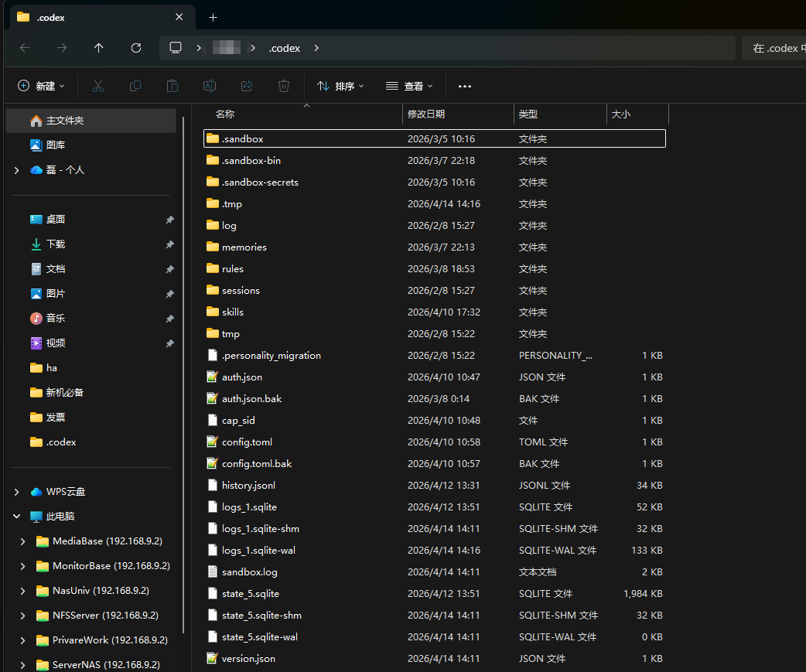Image resolution: width=806 pixels, height=672 pixels.
Task: Sort by the 大小 column header
Action: (637, 114)
